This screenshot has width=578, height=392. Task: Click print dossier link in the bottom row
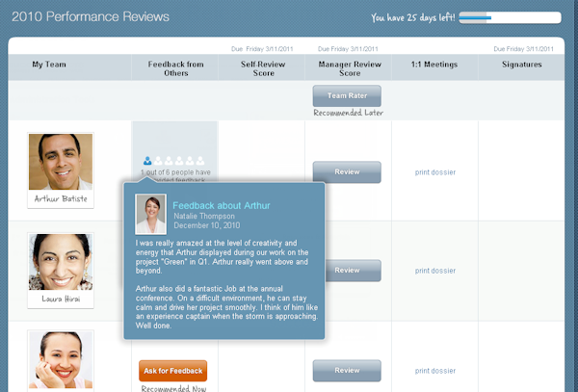(x=435, y=371)
